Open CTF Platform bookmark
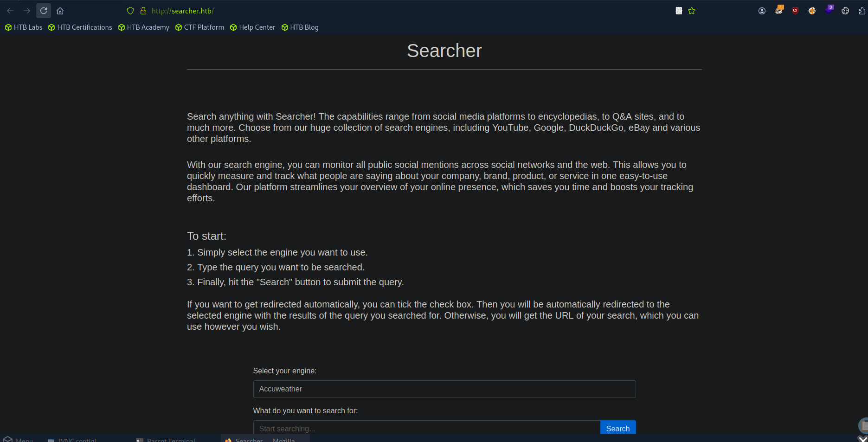The image size is (868, 442). pos(200,27)
